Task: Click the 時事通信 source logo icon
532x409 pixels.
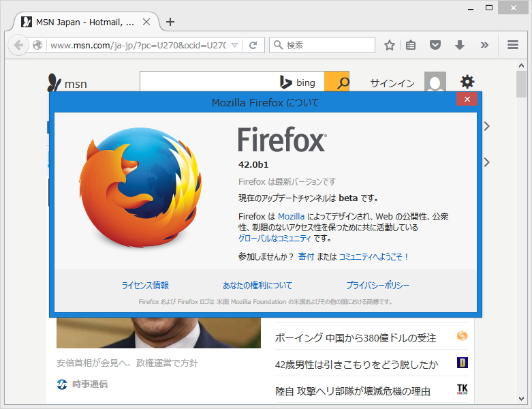Action: pos(62,384)
